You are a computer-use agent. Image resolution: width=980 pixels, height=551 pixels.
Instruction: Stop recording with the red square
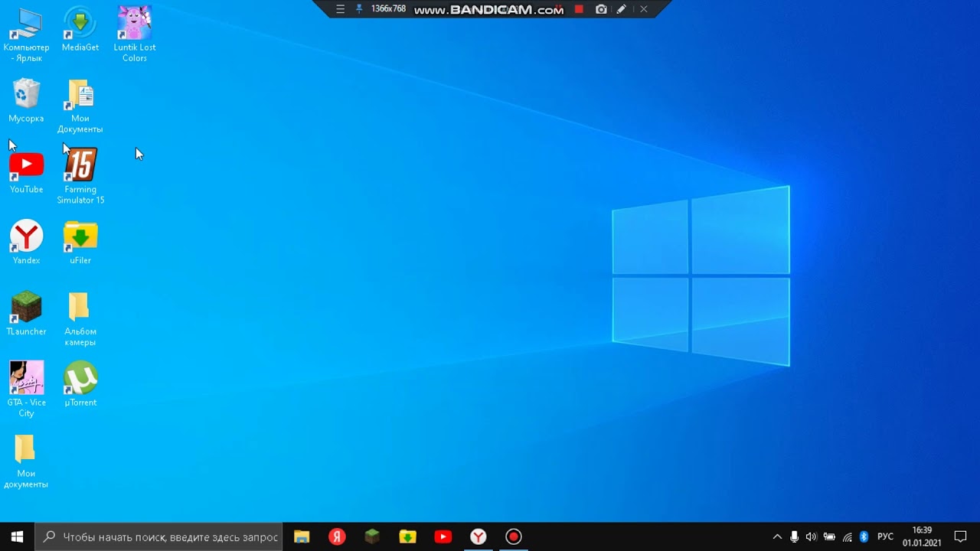pyautogui.click(x=579, y=9)
